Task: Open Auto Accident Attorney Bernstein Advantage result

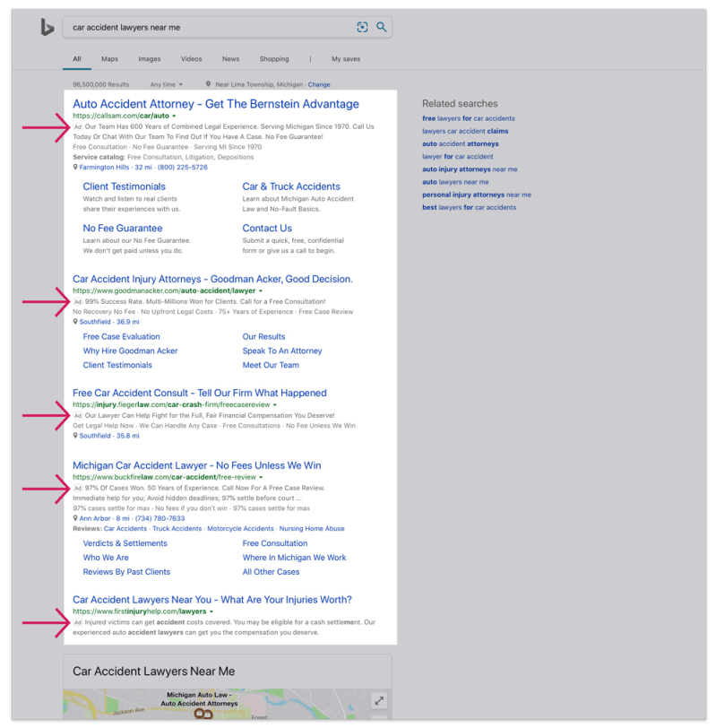Action: (216, 104)
